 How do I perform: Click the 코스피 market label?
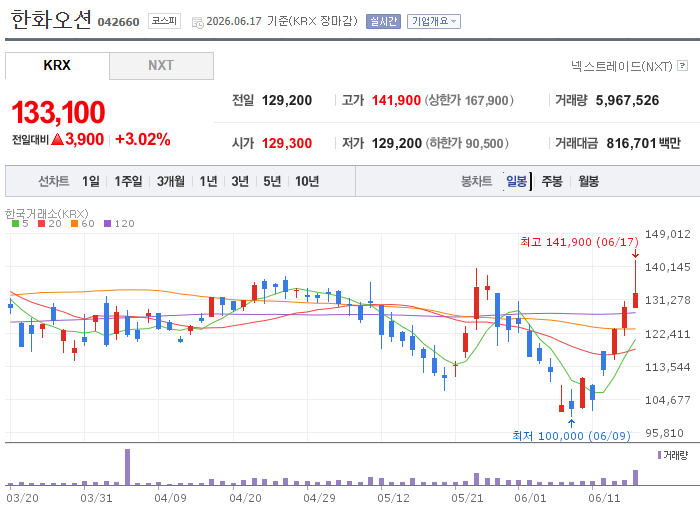tap(164, 21)
